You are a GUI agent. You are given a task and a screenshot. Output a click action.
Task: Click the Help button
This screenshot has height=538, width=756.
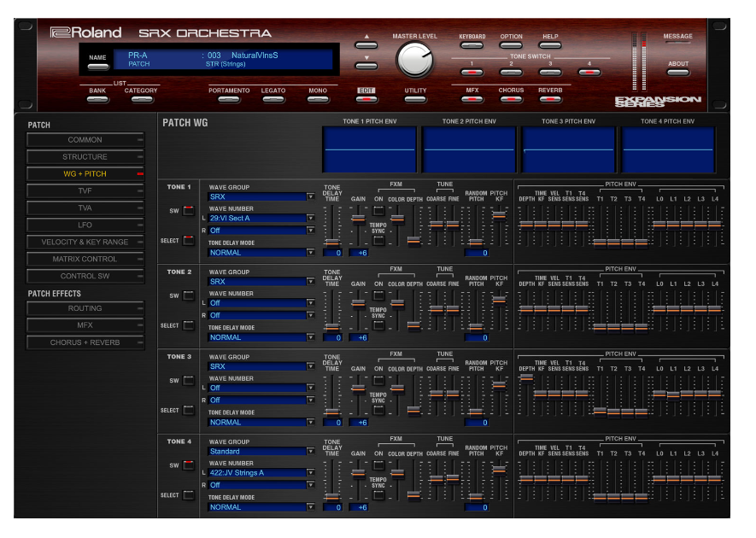(x=550, y=45)
